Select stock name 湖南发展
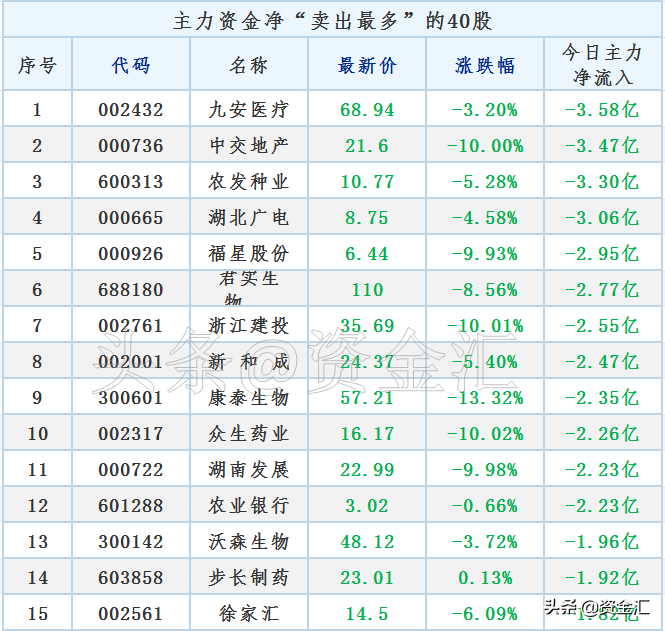Viewport: 665px width, 631px height. point(249,470)
